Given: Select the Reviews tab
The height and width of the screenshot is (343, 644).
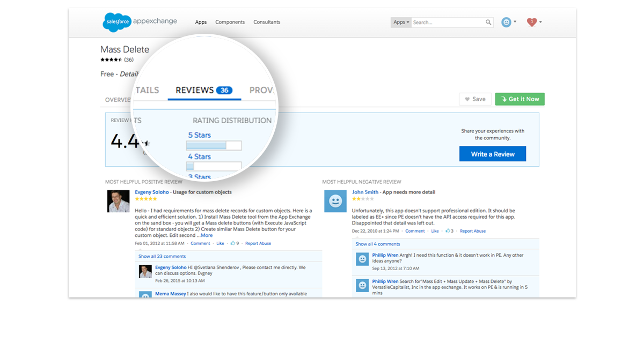Looking at the screenshot, I should (204, 90).
